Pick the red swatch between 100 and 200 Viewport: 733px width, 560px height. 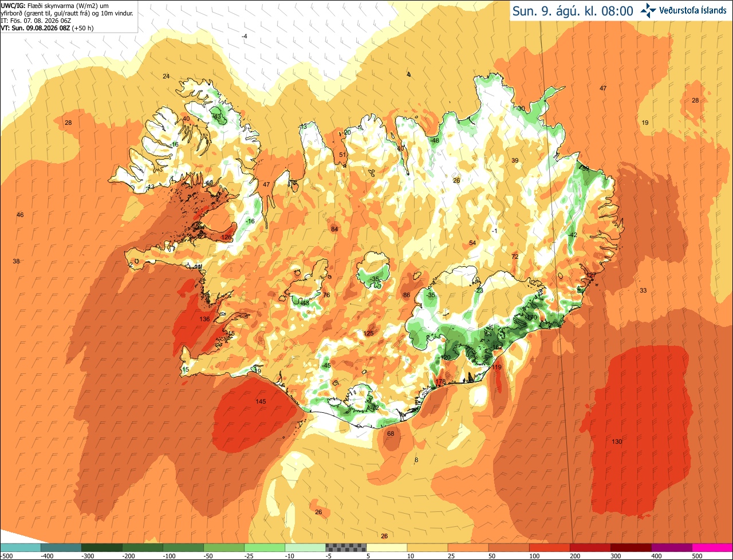point(549,547)
